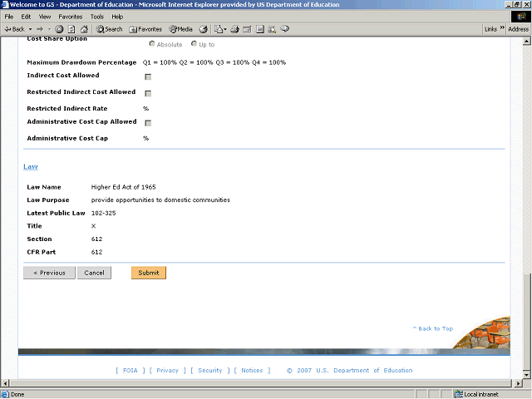
Task: Click the orange Submit button
Action: pyautogui.click(x=149, y=273)
